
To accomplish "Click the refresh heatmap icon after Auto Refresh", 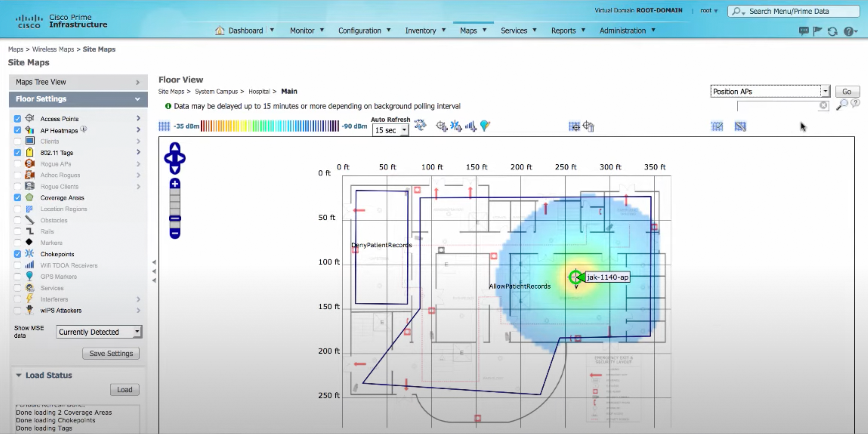I will 420,125.
